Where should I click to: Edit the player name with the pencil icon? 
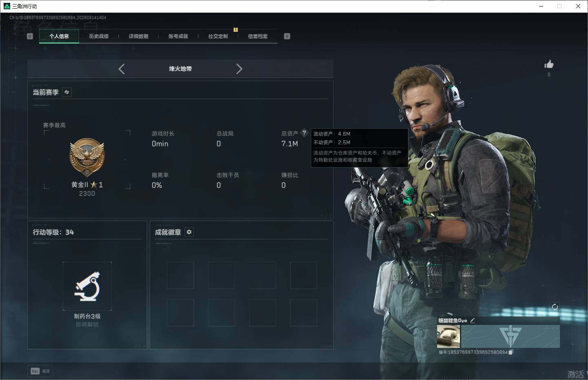coord(472,320)
